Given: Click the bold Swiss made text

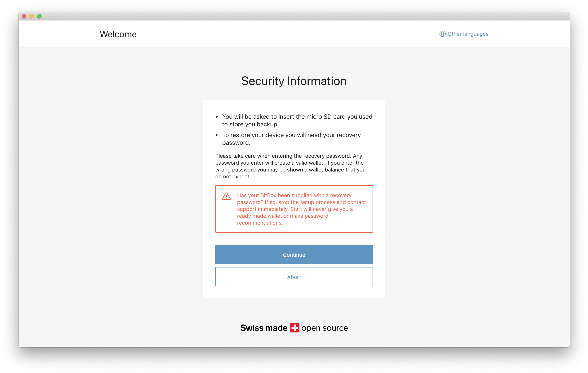Looking at the screenshot, I should tap(264, 328).
